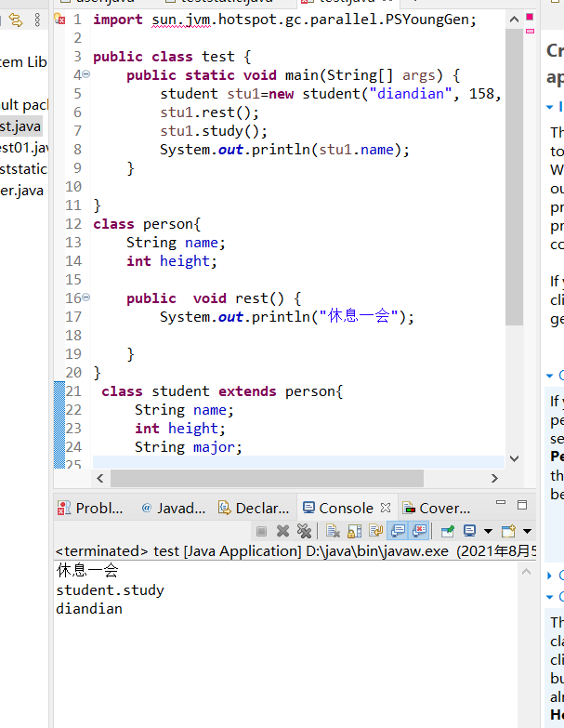Click 'diandian' output line in Console
This screenshot has width=564, height=728.
pos(89,609)
